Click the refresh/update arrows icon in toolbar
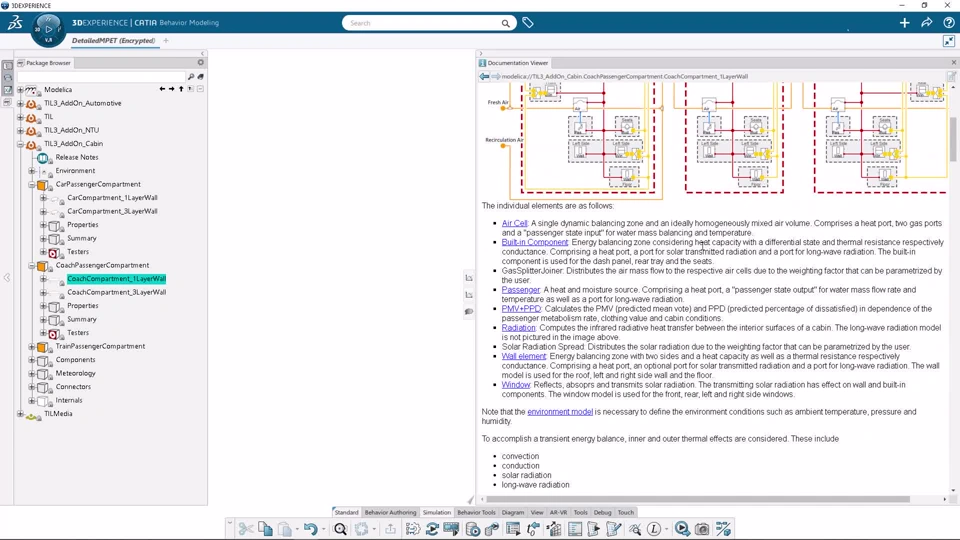Viewport: 960px width, 540px height. coord(432,529)
